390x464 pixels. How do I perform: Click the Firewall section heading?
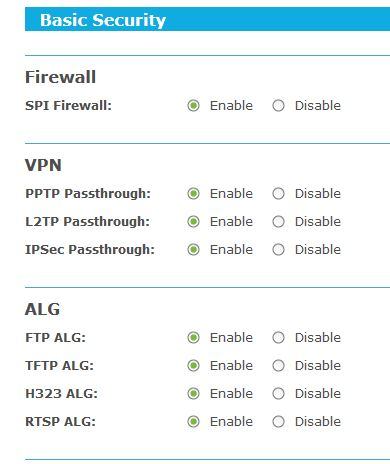[x=60, y=77]
